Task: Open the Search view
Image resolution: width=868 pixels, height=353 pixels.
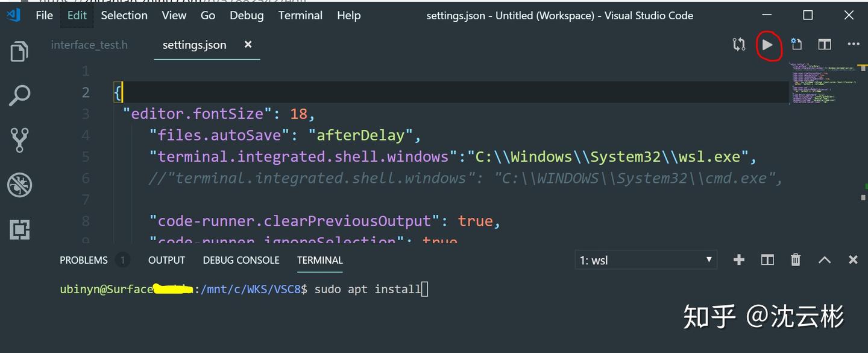Action: pyautogui.click(x=19, y=95)
